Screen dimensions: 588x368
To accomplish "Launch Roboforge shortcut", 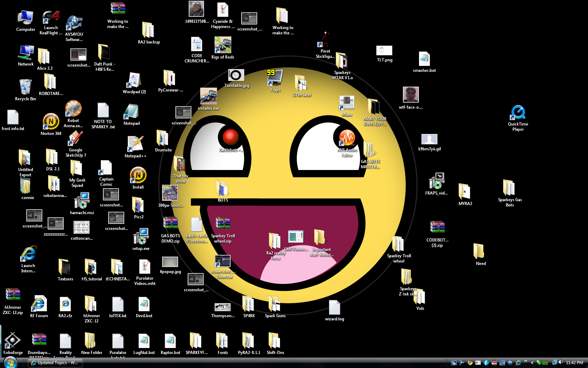I will tap(13, 343).
